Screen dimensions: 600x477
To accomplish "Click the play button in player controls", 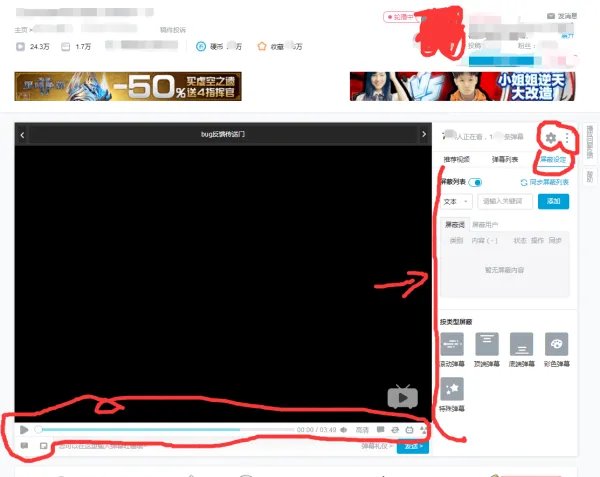I will coord(24,430).
